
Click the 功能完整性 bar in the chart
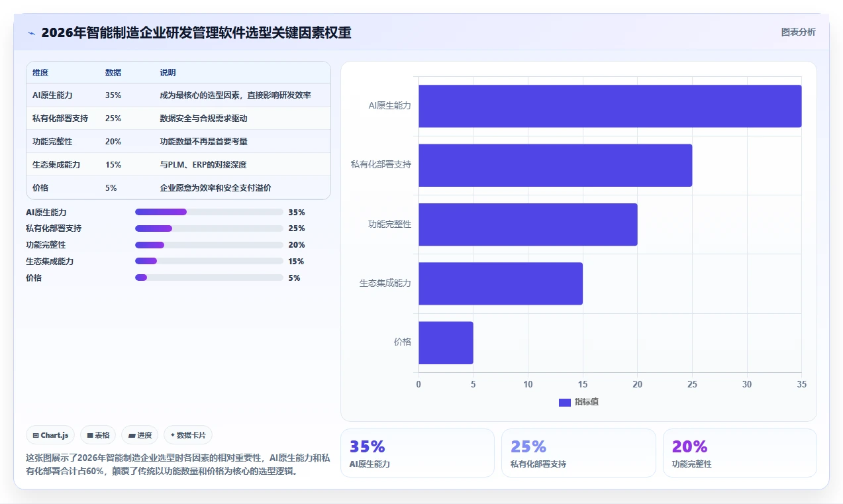[x=528, y=225]
